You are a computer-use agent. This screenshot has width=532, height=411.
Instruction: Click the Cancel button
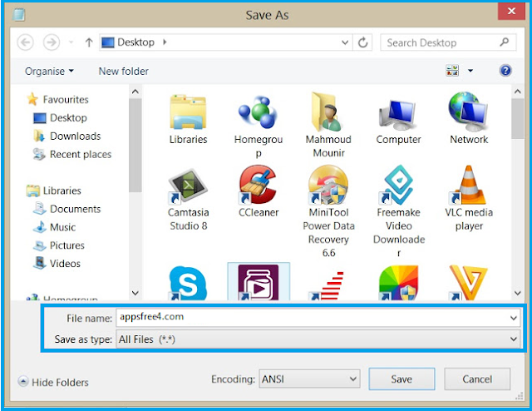click(x=477, y=379)
